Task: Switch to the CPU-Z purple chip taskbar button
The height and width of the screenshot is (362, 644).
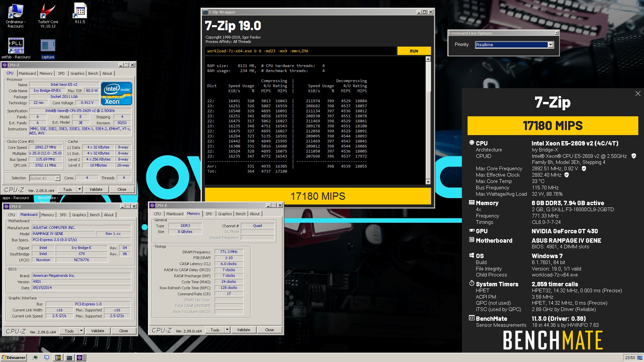Action: pyautogui.click(x=80, y=358)
